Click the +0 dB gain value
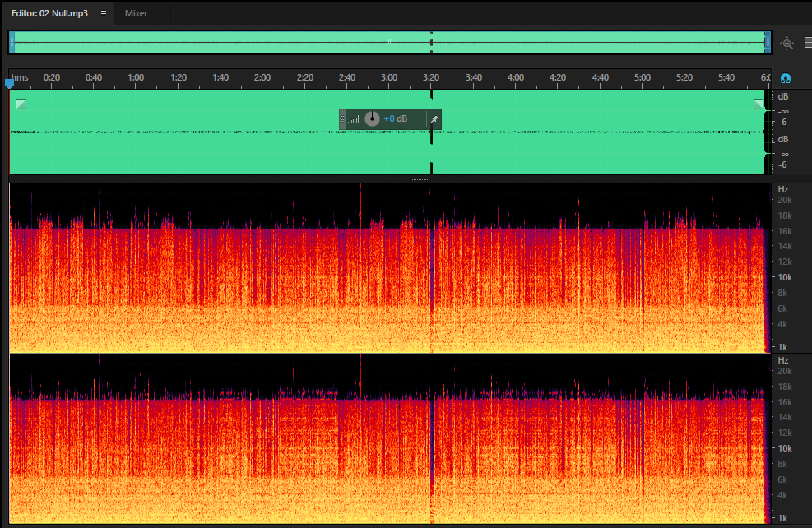This screenshot has height=528, width=812. pos(396,118)
